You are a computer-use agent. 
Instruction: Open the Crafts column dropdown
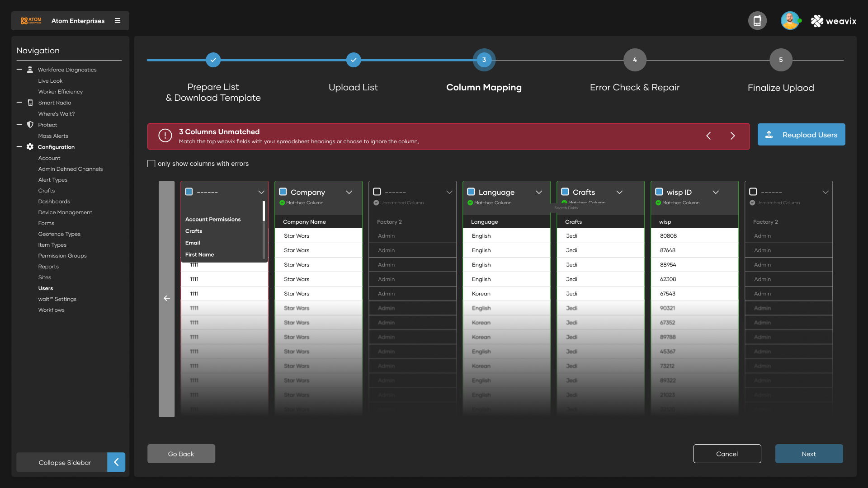(x=619, y=192)
